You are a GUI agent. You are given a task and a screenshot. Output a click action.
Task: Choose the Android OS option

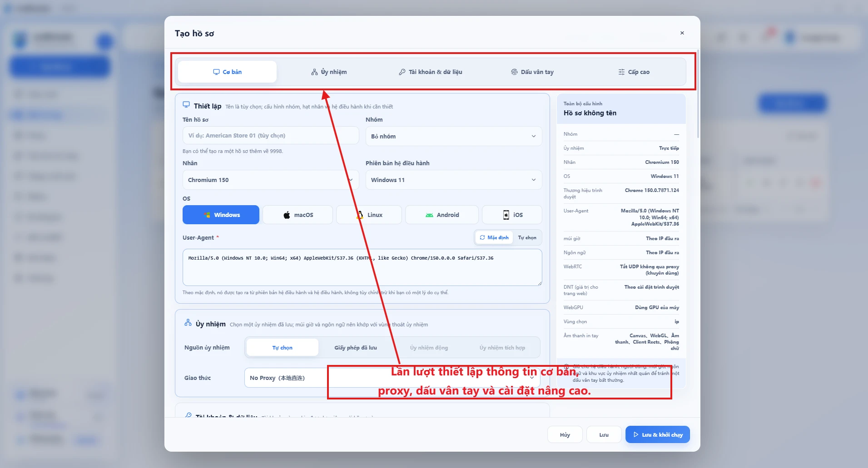click(x=441, y=215)
